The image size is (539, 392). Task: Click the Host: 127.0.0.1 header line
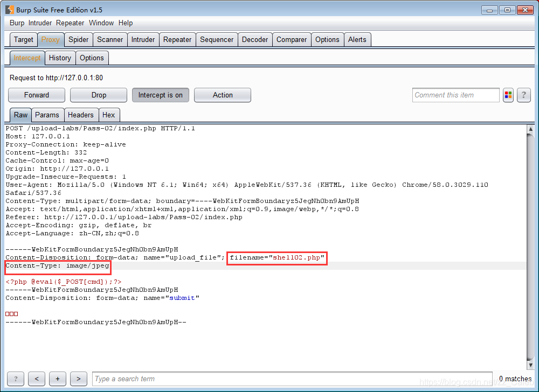coord(38,136)
